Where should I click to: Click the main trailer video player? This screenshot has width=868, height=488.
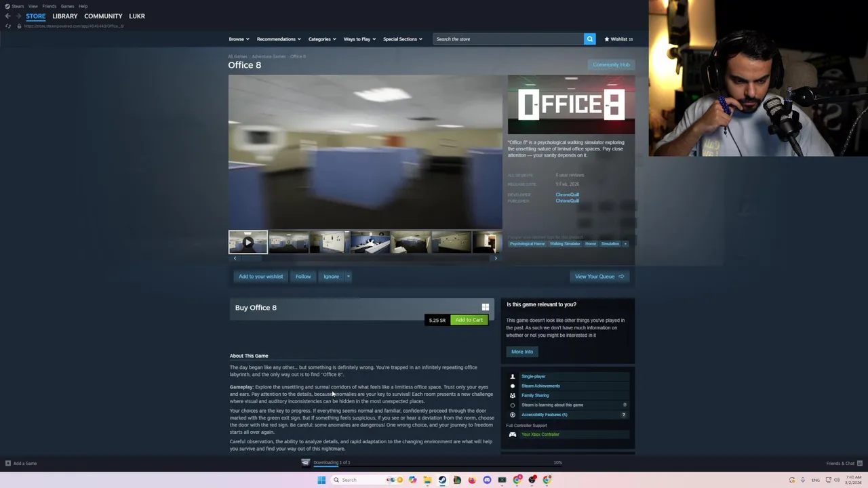point(366,152)
